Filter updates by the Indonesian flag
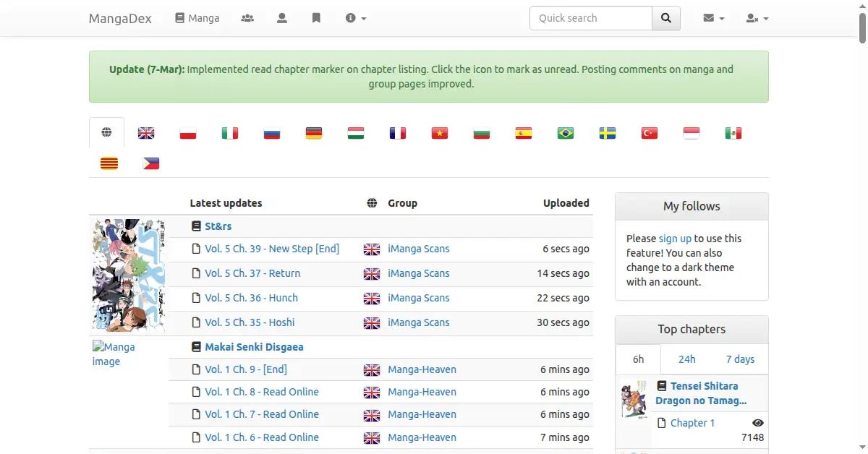 click(x=692, y=133)
